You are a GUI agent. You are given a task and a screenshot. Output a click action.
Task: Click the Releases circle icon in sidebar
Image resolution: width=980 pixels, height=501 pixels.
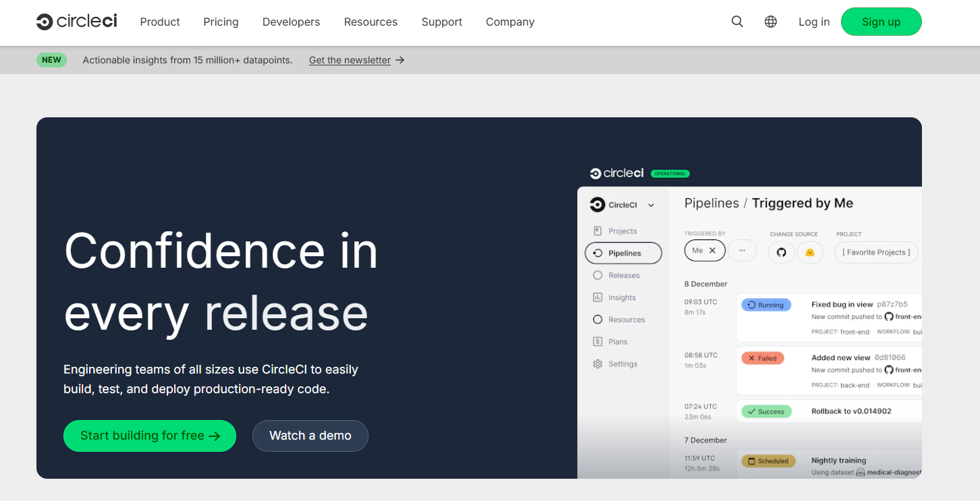597,275
